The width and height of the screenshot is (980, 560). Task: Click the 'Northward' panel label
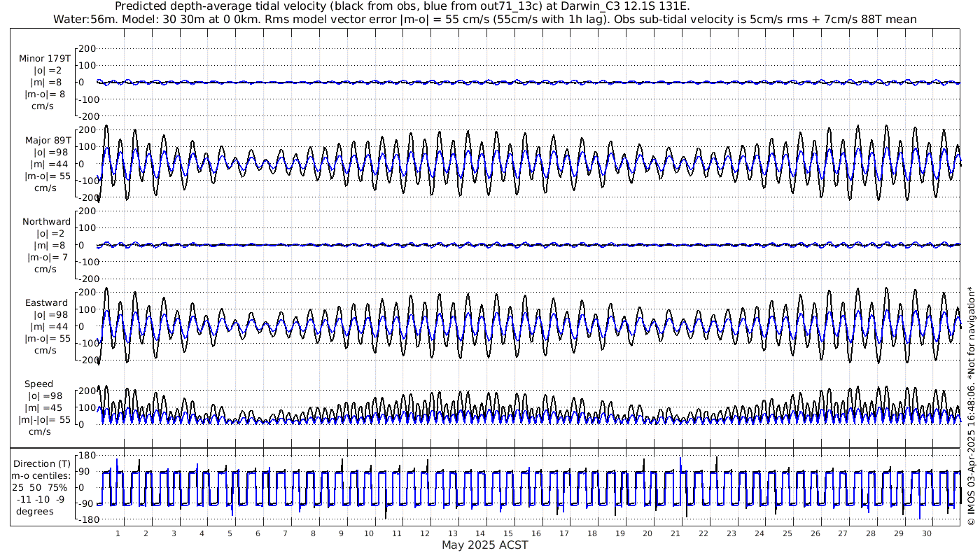46,222
